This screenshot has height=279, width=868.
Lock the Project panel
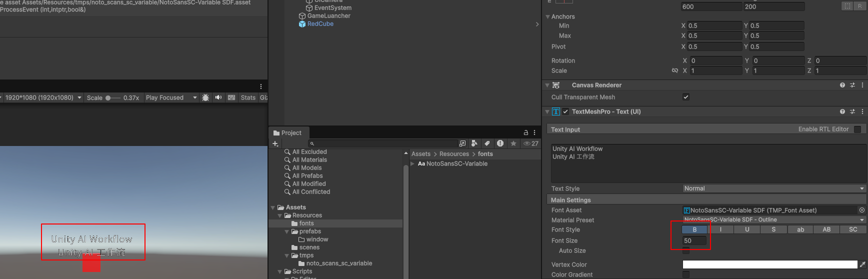(526, 132)
